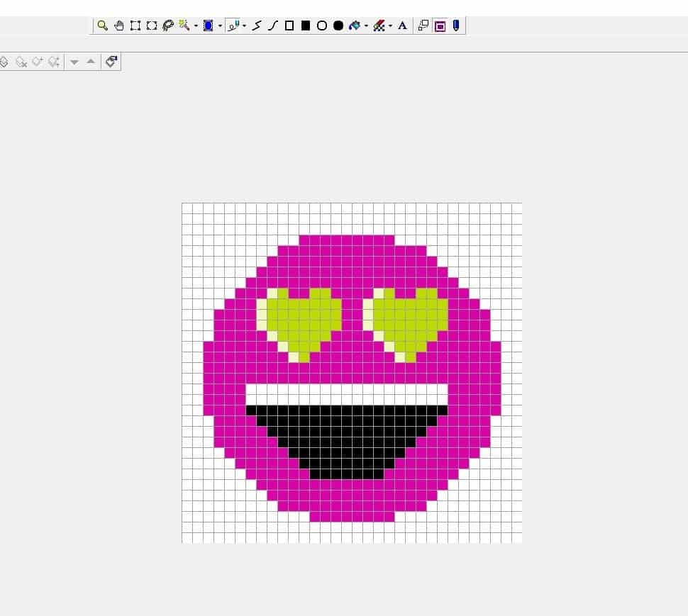Viewport: 688px width, 616px height.
Task: Select the Hand pan tool
Action: [119, 26]
